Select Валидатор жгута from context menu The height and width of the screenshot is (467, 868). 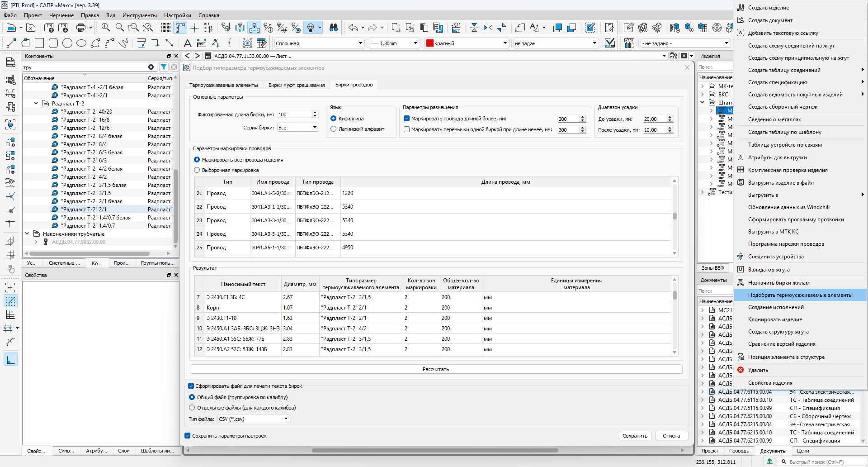[x=769, y=270]
